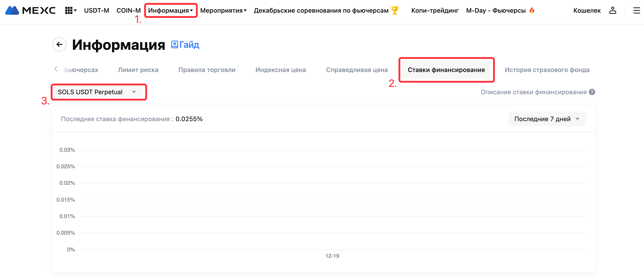Click the back arrow circle button
The height and width of the screenshot is (279, 644).
point(59,45)
